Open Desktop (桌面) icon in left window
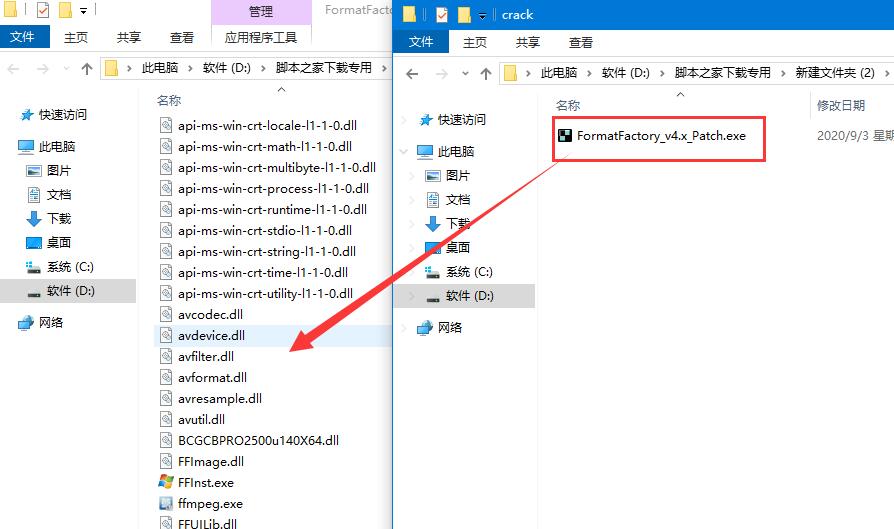The image size is (894, 529). click(x=34, y=243)
